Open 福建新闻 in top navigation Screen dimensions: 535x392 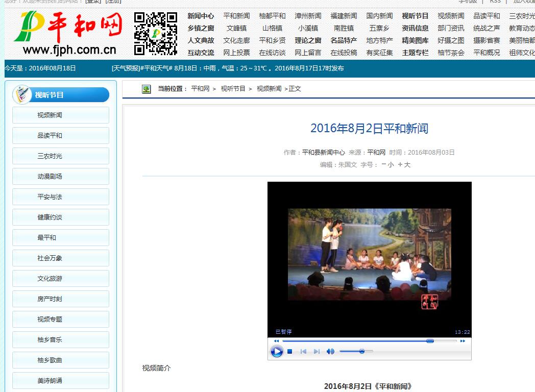click(x=344, y=16)
